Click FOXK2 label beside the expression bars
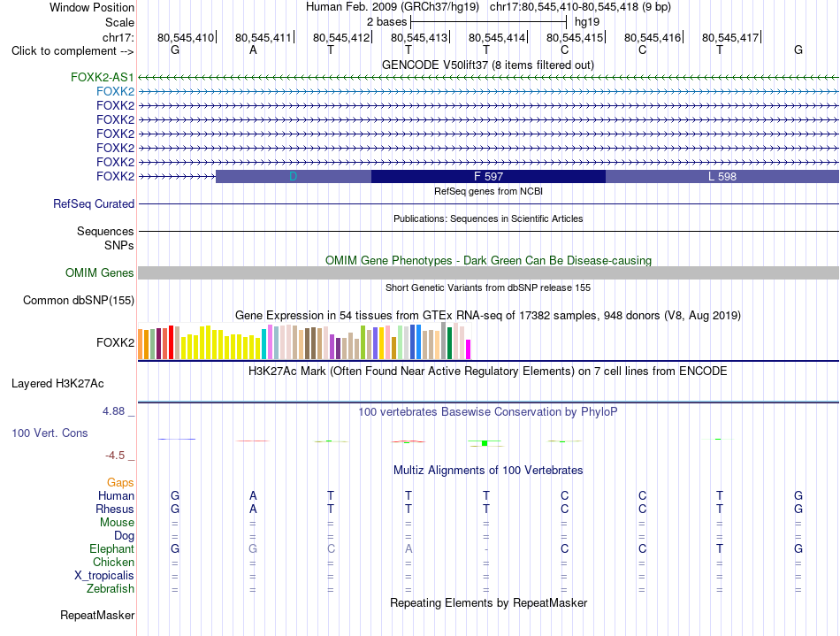This screenshot has width=840, height=636. click(115, 342)
